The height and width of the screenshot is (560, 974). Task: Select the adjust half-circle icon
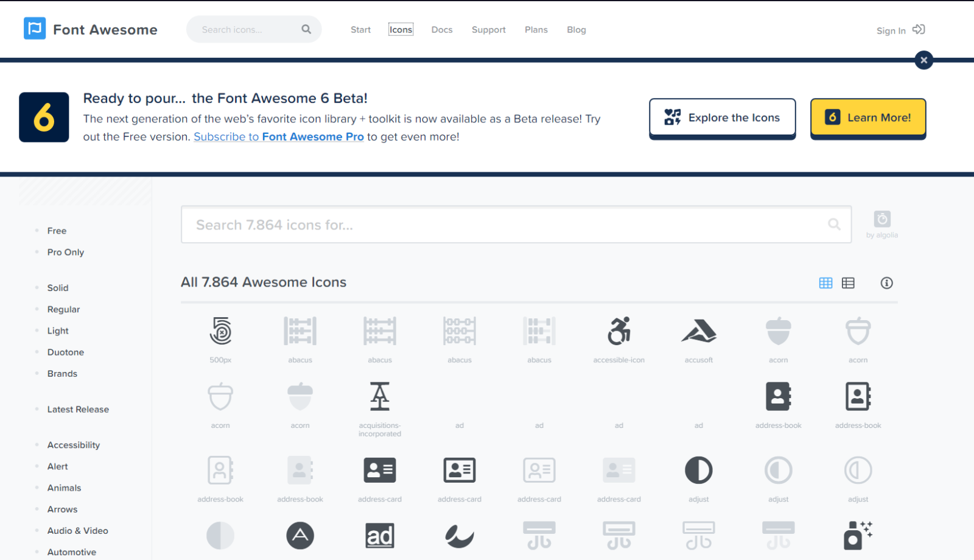pyautogui.click(x=698, y=469)
